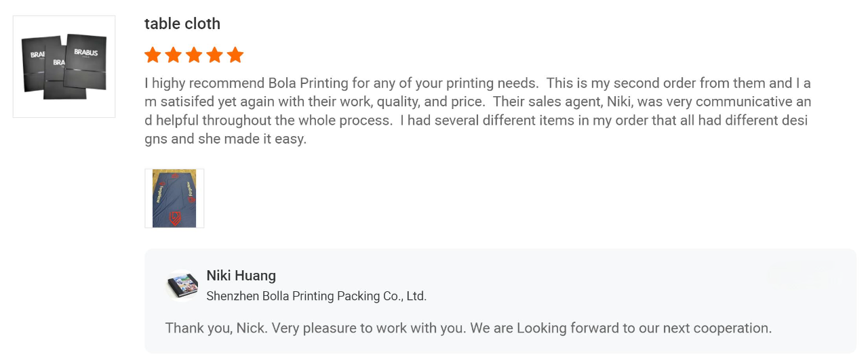Click Niki Huang's round avatar image
The image size is (868, 363).
point(182,285)
